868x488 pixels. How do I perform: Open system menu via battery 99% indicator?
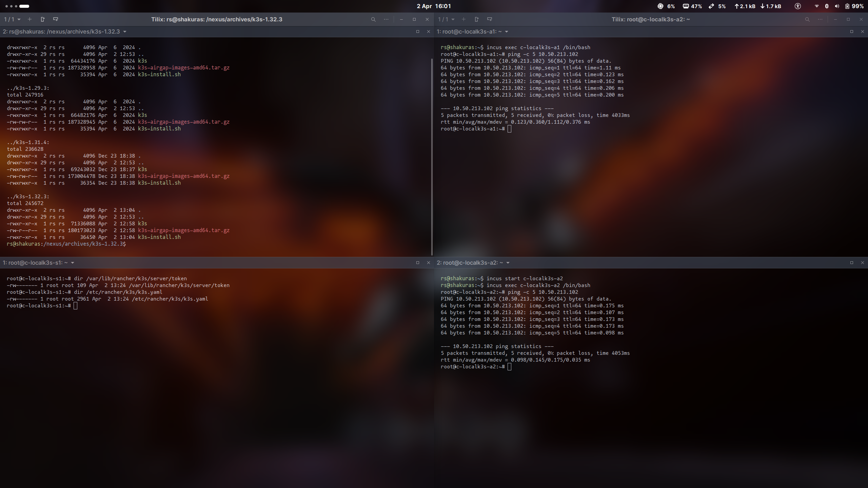(x=854, y=6)
